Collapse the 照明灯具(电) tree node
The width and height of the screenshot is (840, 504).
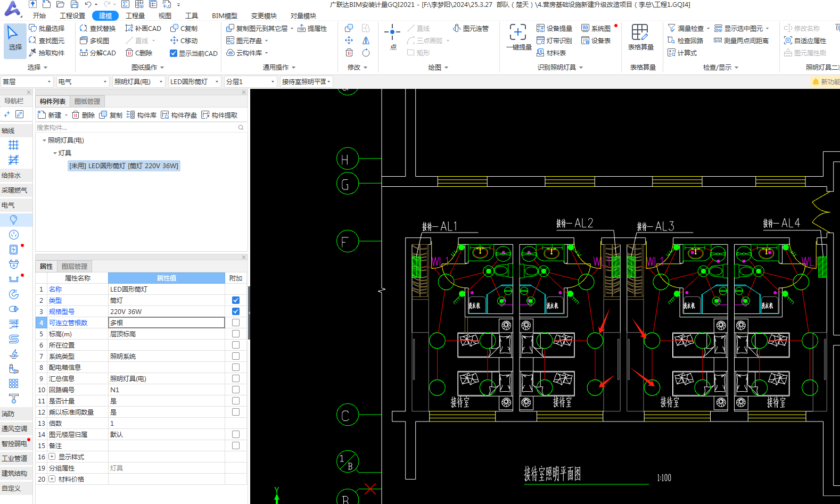(44, 141)
